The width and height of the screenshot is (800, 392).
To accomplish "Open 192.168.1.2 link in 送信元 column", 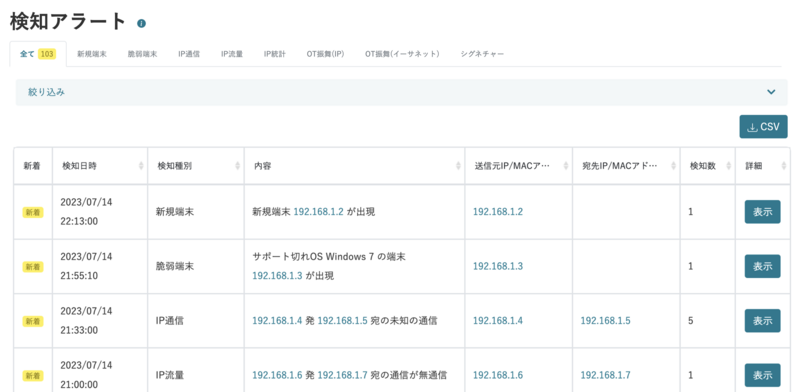I will (x=498, y=212).
